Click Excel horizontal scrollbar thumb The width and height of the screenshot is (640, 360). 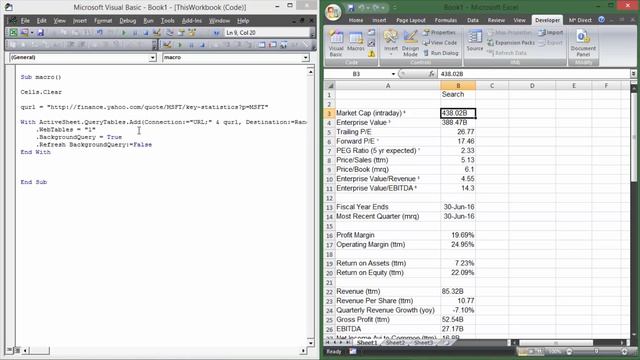click(556, 342)
